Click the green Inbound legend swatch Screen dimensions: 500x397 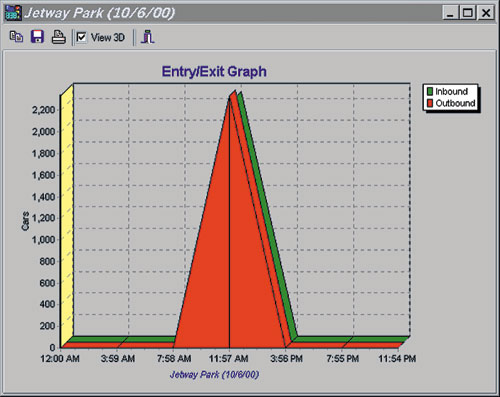pos(430,91)
